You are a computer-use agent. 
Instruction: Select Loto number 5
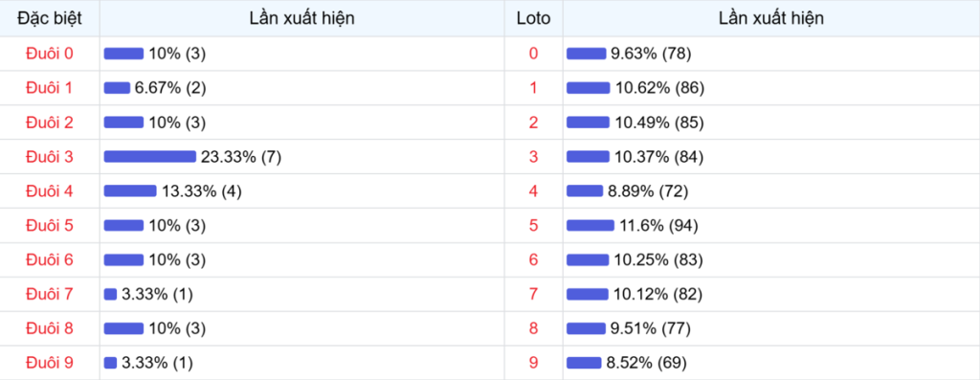[533, 225]
